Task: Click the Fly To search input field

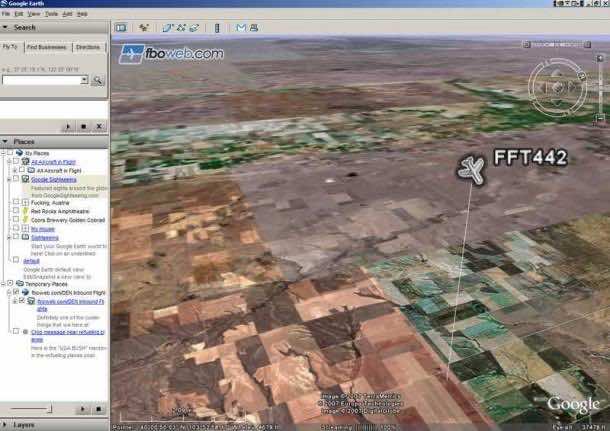Action: [40, 80]
